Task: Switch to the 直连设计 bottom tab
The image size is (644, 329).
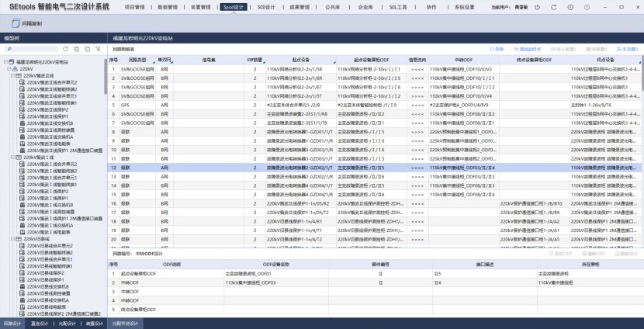Action: tap(40, 324)
